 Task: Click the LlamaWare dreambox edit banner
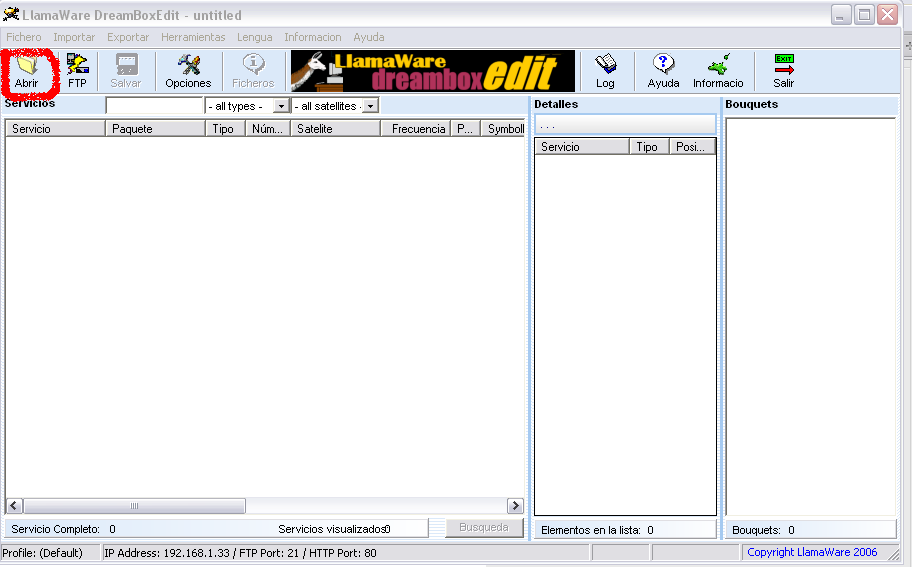[433, 71]
